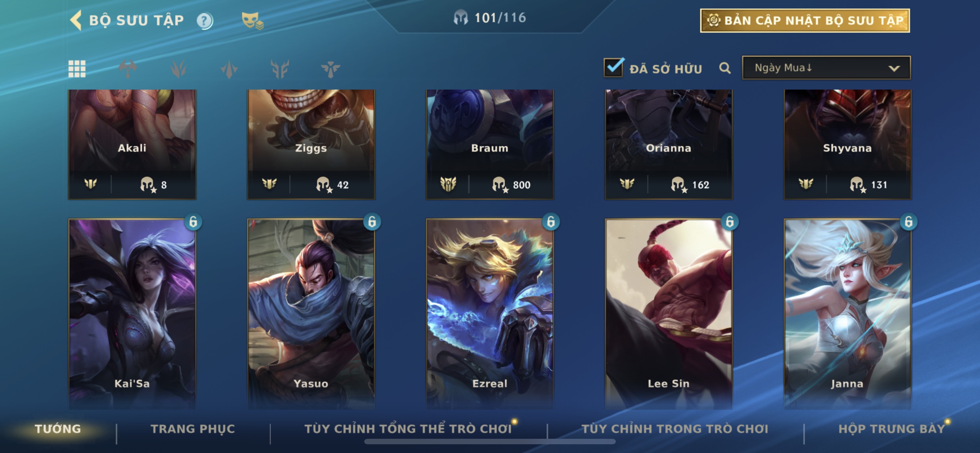Click the horizontal scrollbar at the bottom
Viewport: 980px width, 453px height.
(x=490, y=442)
